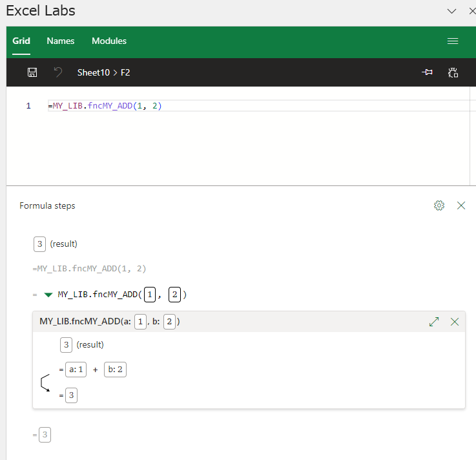Click the Sheet10 > F2 breadcrumb

pyautogui.click(x=103, y=72)
